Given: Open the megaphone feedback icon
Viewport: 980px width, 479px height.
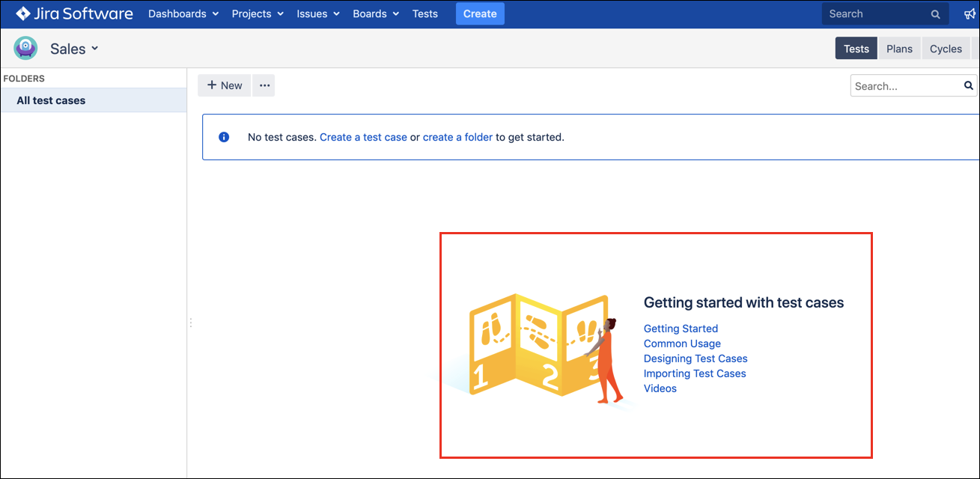Looking at the screenshot, I should tap(970, 13).
